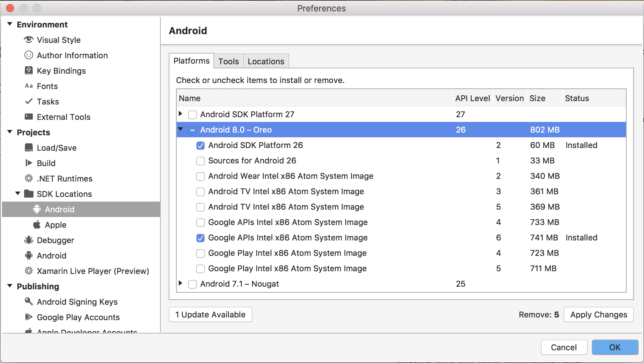This screenshot has width=644, height=363.
Task: Click the .NET Runtimes gear icon
Action: 29,178
